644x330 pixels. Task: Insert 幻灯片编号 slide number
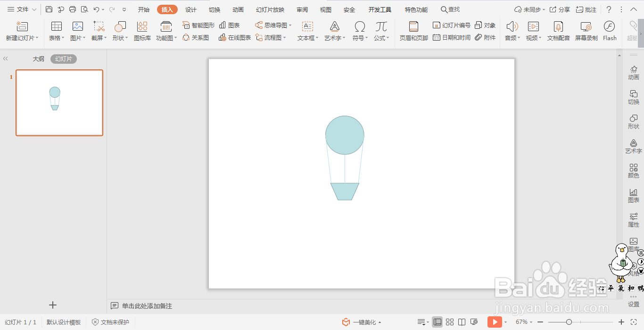tap(451, 25)
